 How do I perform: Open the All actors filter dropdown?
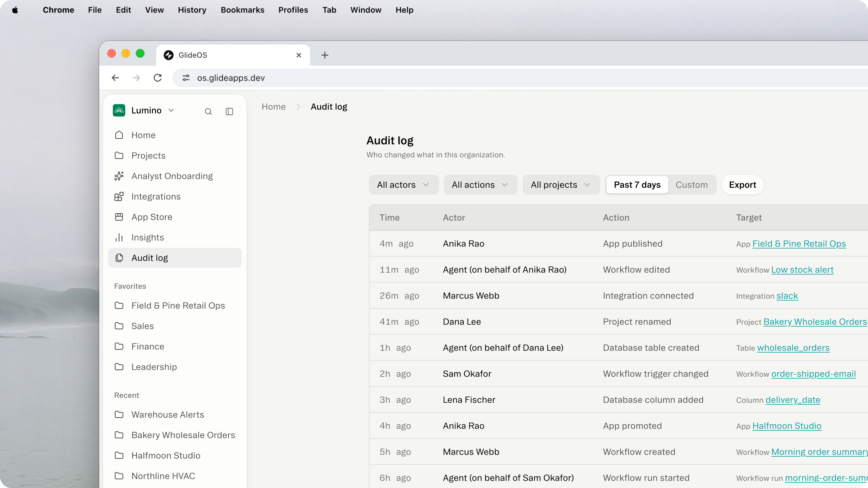pos(403,185)
